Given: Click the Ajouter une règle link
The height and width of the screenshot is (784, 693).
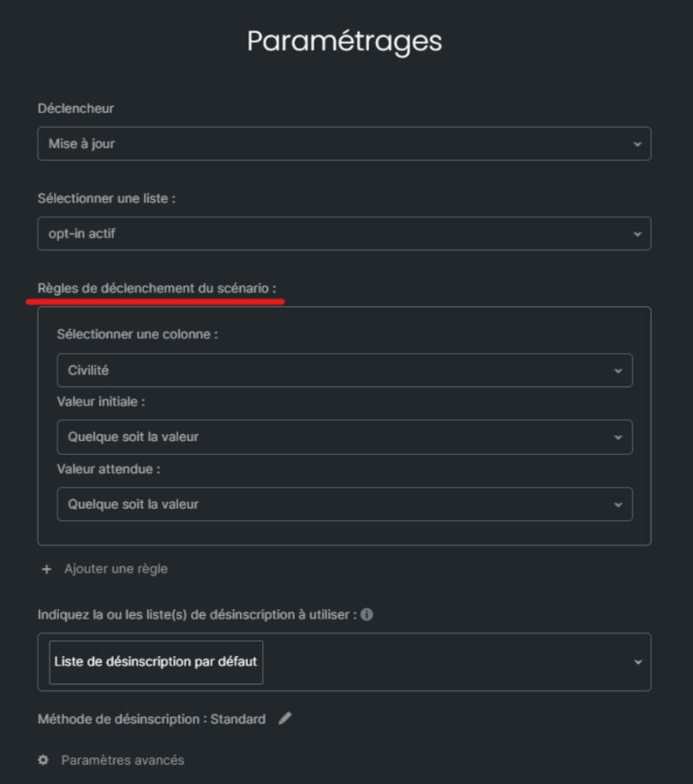Looking at the screenshot, I should coord(116,569).
